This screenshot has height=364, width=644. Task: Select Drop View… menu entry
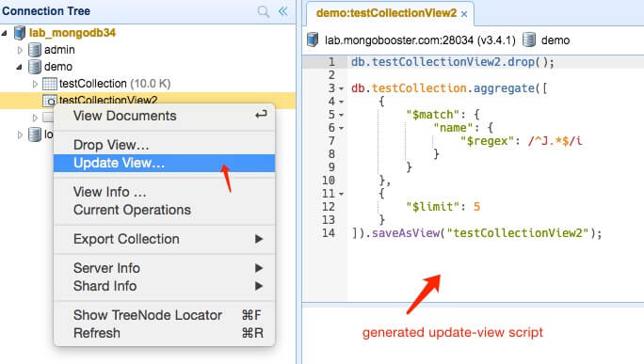tap(164, 145)
